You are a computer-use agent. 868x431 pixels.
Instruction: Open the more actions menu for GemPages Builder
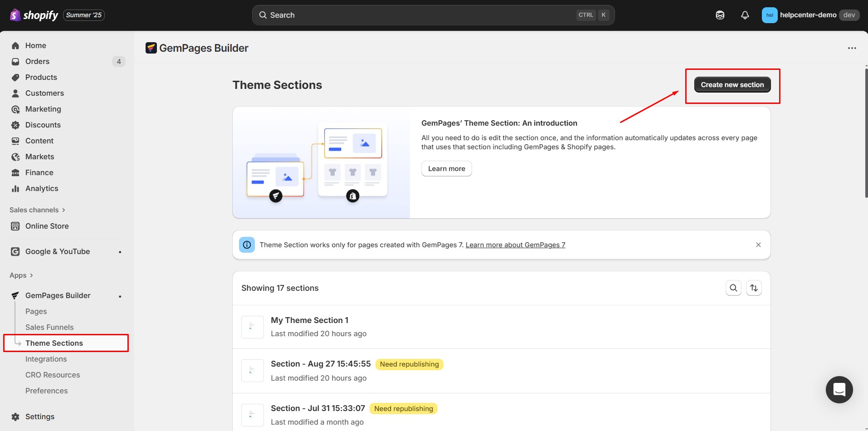point(852,48)
